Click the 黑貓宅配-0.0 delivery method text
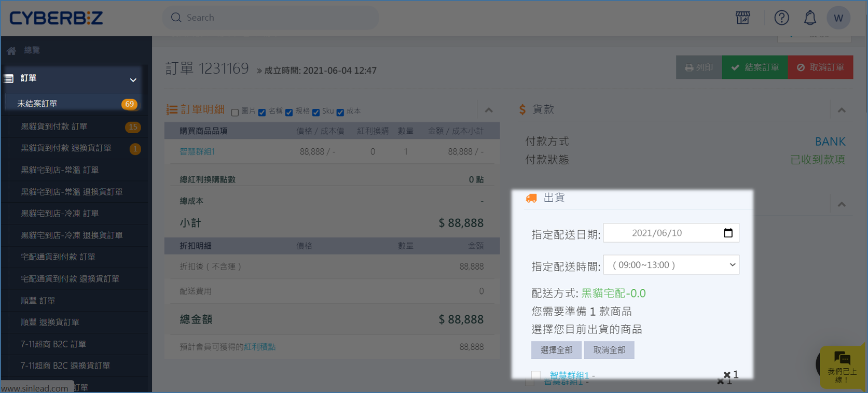The height and width of the screenshot is (393, 868). coord(613,293)
